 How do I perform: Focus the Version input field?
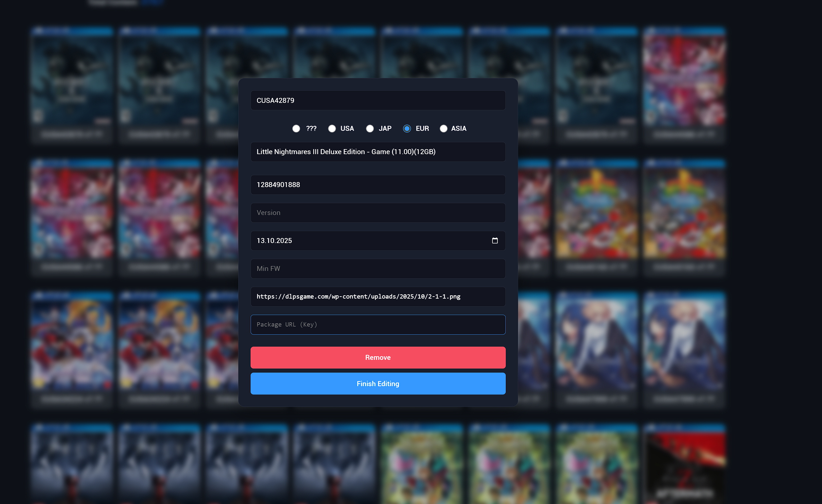coord(378,213)
